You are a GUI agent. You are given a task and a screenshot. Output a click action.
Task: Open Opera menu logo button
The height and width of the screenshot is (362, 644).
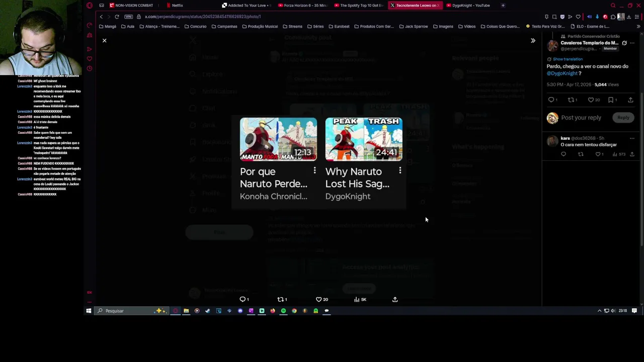click(x=90, y=6)
